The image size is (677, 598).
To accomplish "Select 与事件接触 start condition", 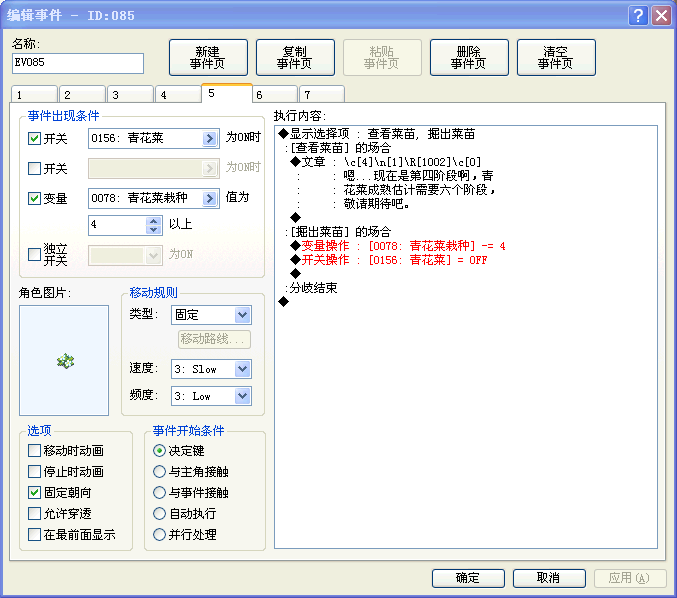I will (159, 493).
